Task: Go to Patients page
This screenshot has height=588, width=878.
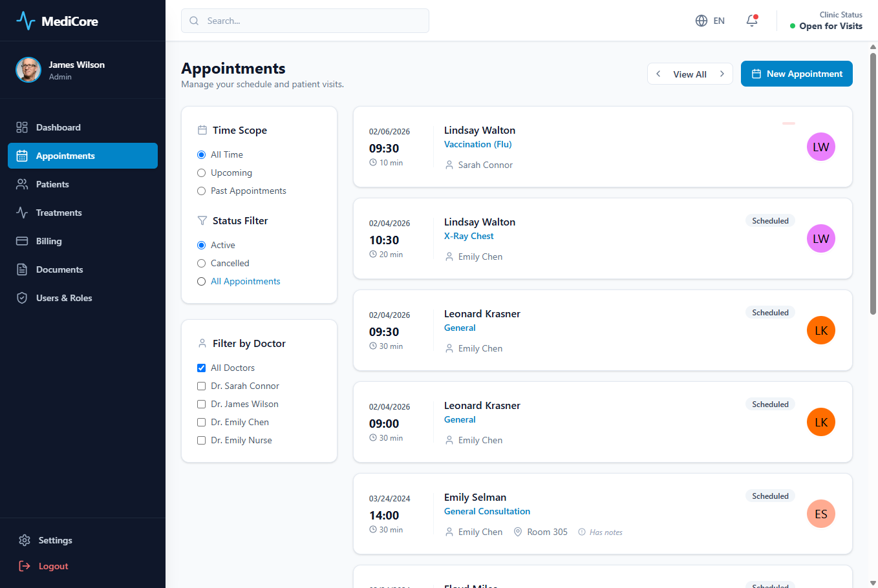Action: click(x=83, y=184)
